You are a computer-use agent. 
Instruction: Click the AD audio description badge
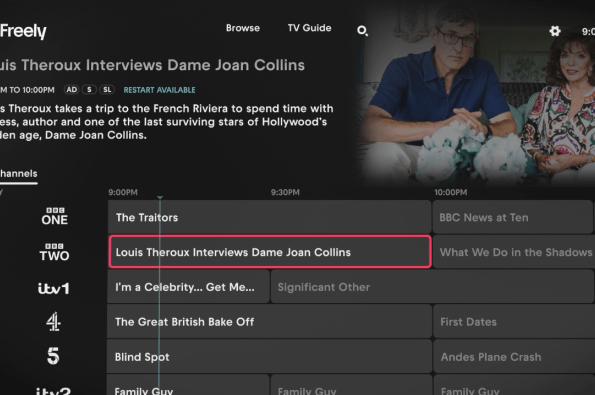(x=72, y=90)
